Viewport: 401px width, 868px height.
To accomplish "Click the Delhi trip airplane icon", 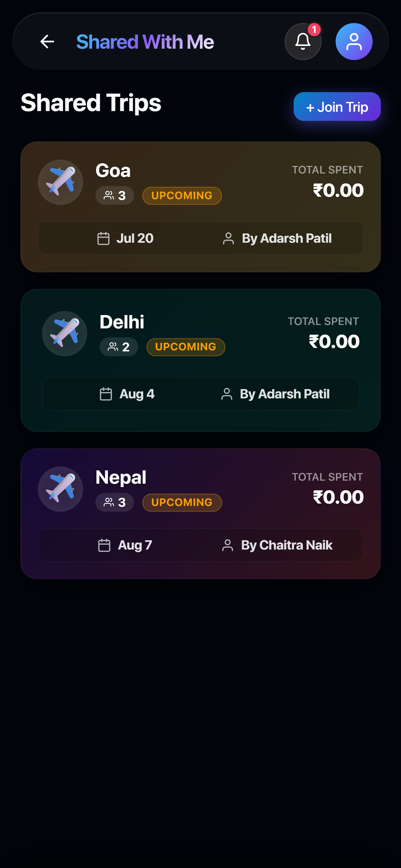I will 64,334.
